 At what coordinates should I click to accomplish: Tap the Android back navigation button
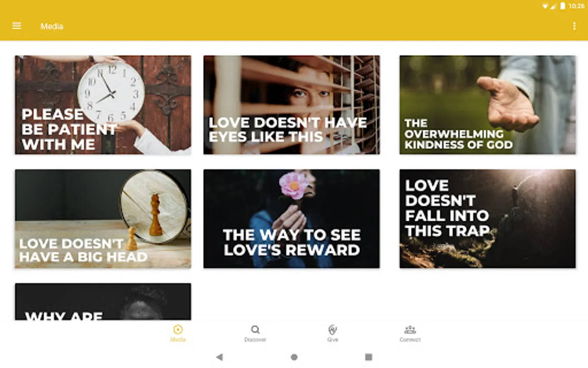pyautogui.click(x=219, y=357)
